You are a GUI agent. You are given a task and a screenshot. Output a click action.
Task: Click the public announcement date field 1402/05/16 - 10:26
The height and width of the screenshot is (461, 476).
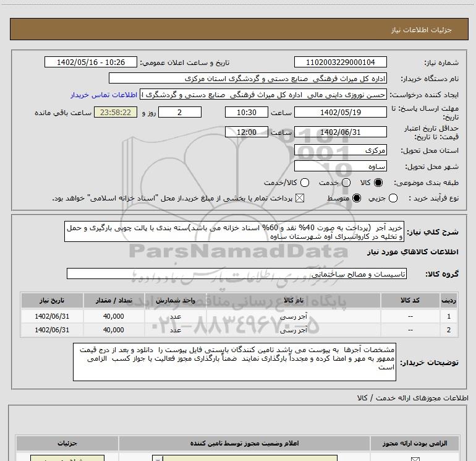point(91,62)
